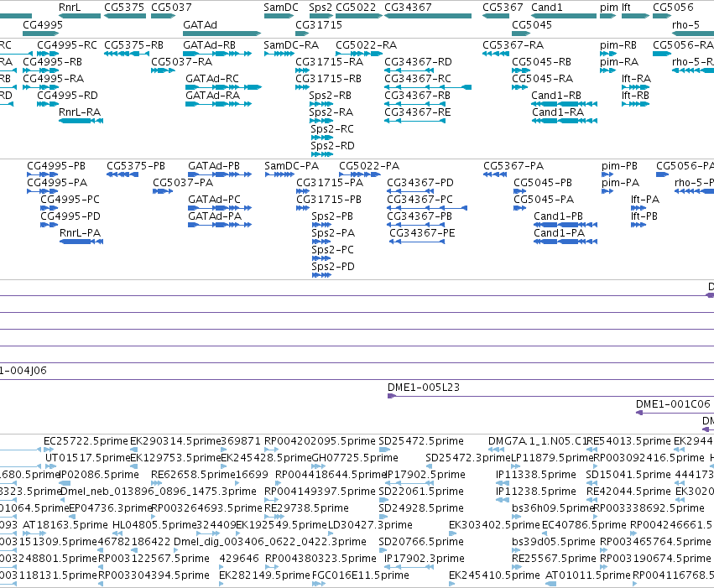The width and height of the screenshot is (714, 588).
Task: Select the Sps2 gene label
Action: click(321, 8)
